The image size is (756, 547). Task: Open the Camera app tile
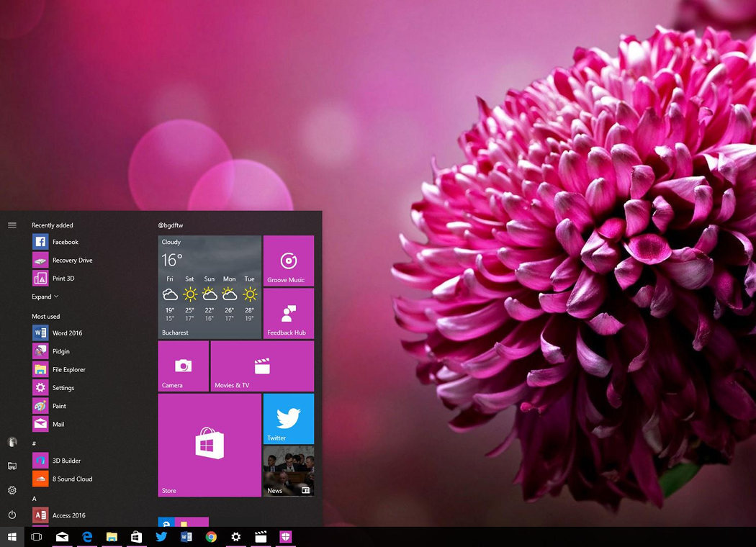(183, 366)
